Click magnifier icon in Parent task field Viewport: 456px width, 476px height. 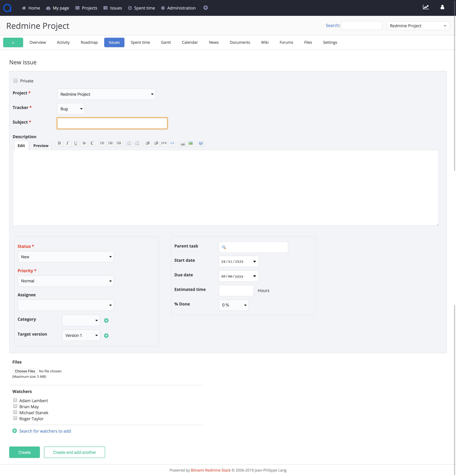click(224, 247)
